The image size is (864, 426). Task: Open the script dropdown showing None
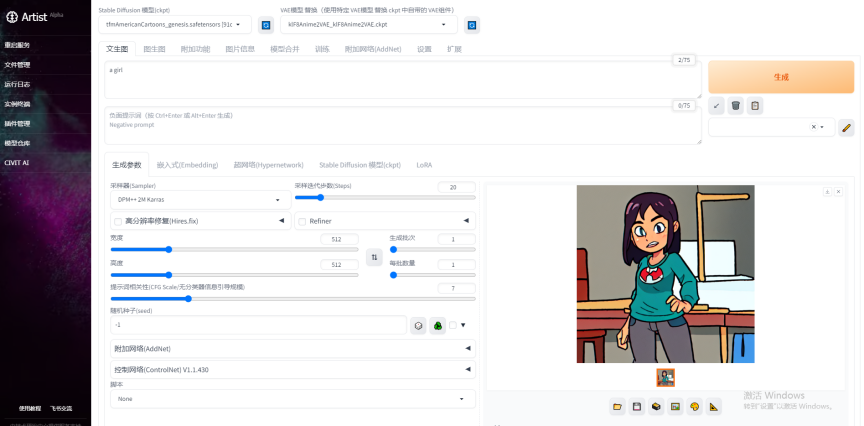(x=293, y=398)
